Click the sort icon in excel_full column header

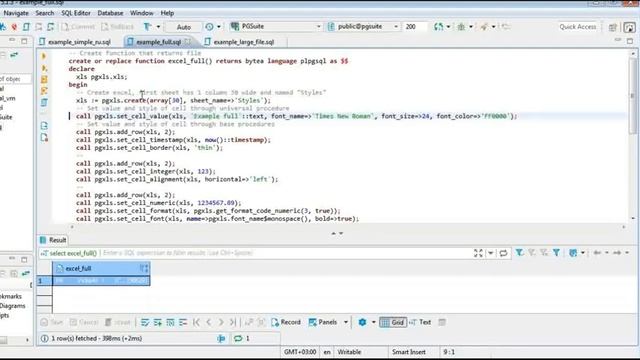tap(144, 269)
